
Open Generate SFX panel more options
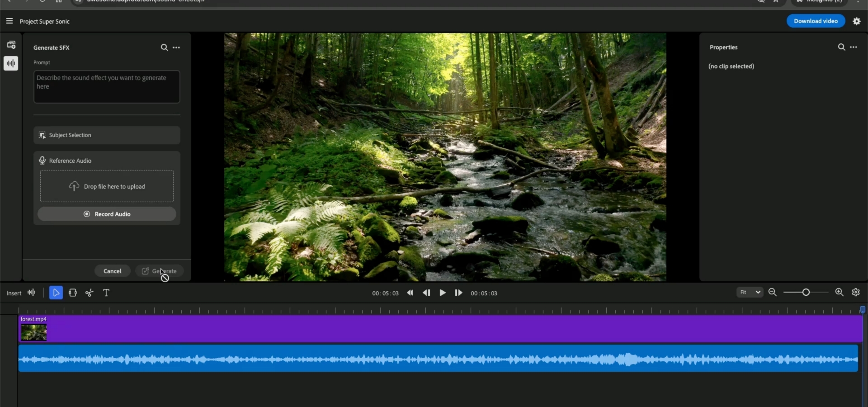(x=176, y=47)
